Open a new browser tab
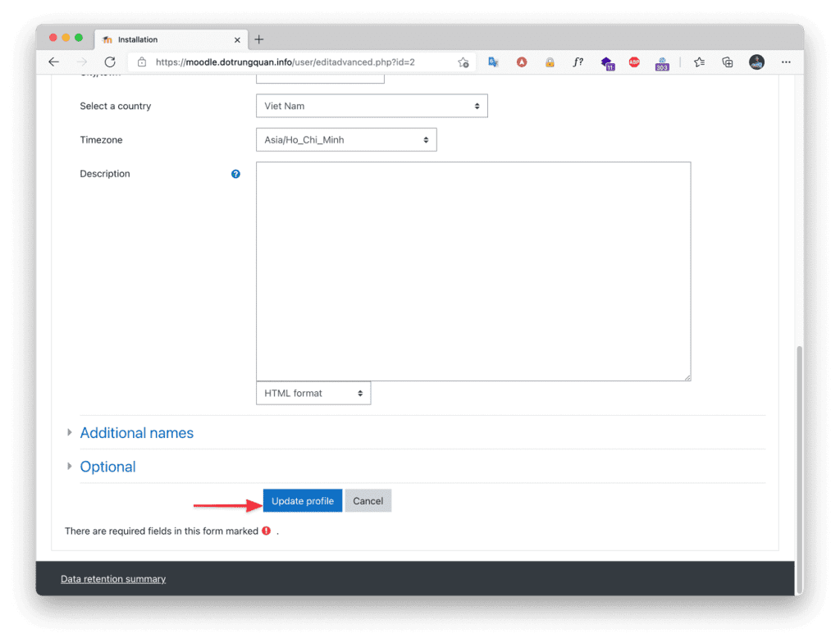 pos(259,39)
